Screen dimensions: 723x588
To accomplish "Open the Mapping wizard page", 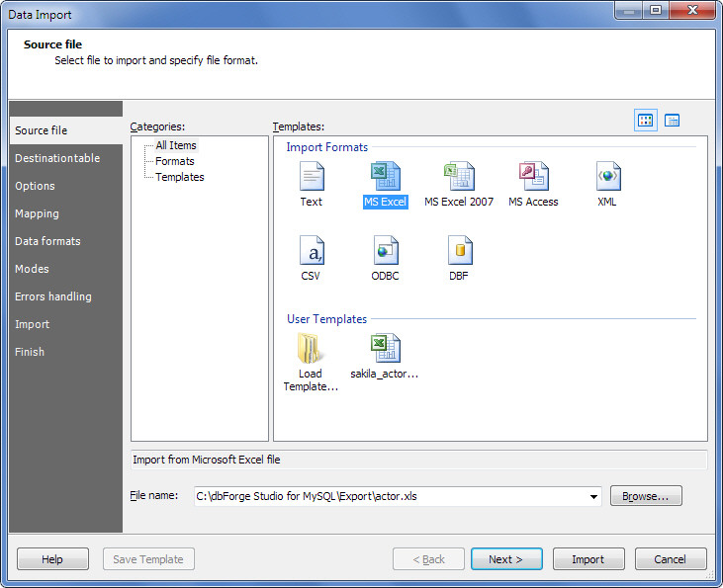I will coord(66,213).
